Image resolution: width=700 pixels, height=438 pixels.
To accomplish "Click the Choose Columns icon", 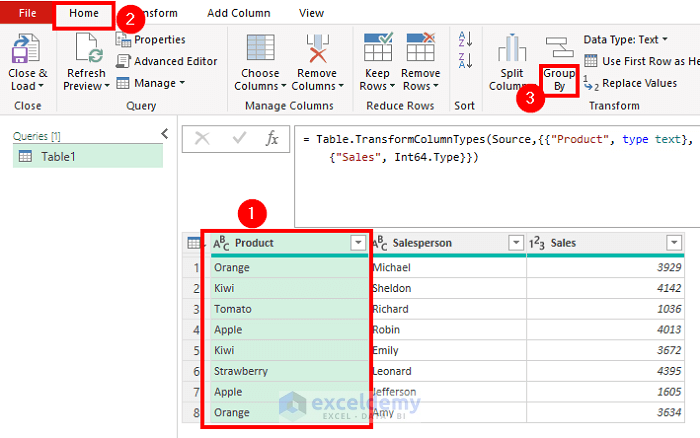I will tap(260, 48).
